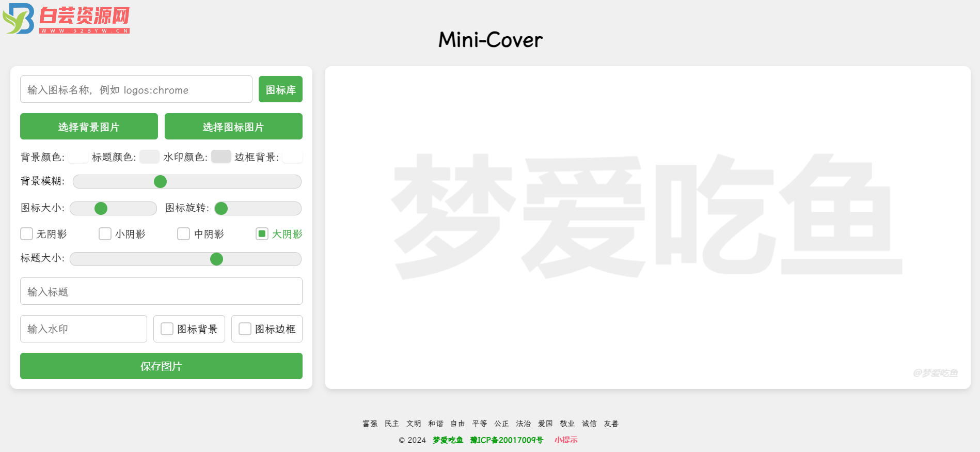The width and height of the screenshot is (980, 452).
Task: Open the 豫ICP备20017009号 link
Action: click(507, 440)
